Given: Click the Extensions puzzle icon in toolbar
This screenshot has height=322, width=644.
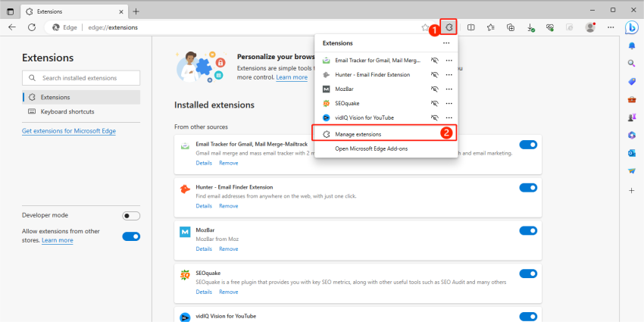Looking at the screenshot, I should coord(449,27).
